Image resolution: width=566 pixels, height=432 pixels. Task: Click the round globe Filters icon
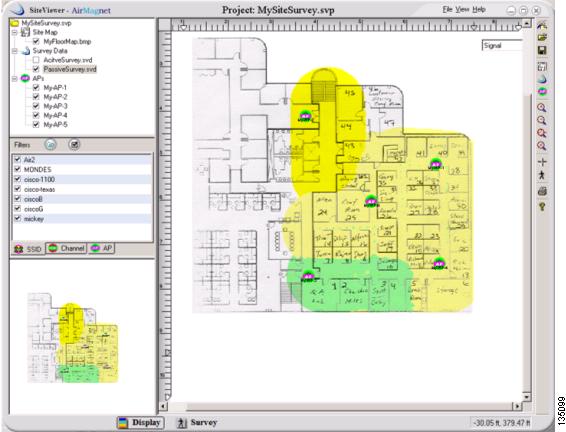coord(51,145)
